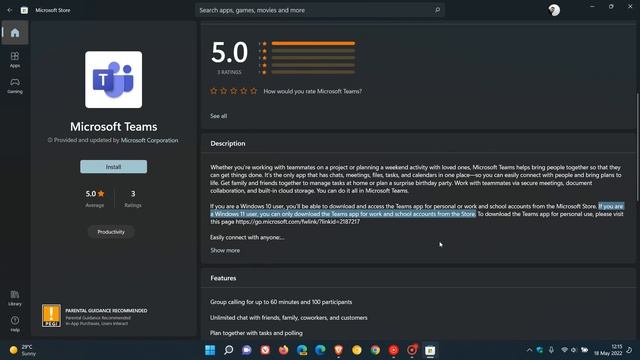Image resolution: width=640 pixels, height=360 pixels.
Task: Rate Microsoft Teams one star
Action: pos(213,91)
